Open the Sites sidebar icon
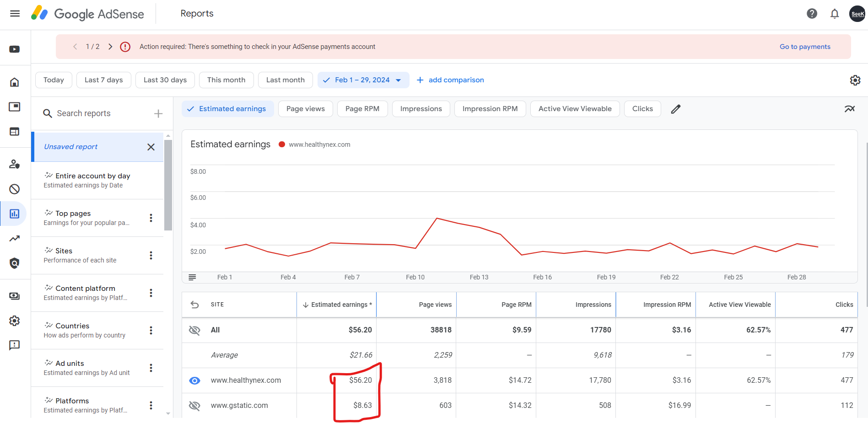Screen dimensions: 868x423 (15, 132)
